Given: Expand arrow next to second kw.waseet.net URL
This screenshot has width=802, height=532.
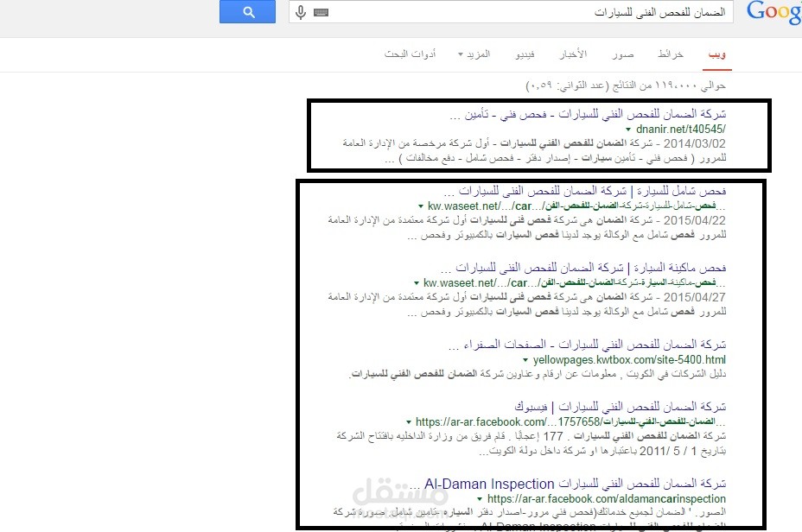Looking at the screenshot, I should pos(417,283).
